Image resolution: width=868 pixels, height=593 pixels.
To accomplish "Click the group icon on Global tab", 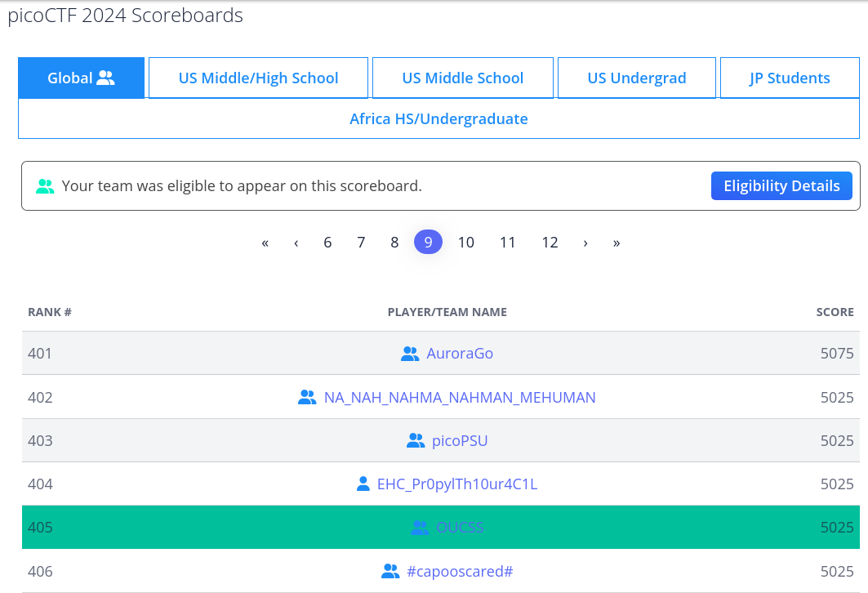I will pos(105,78).
